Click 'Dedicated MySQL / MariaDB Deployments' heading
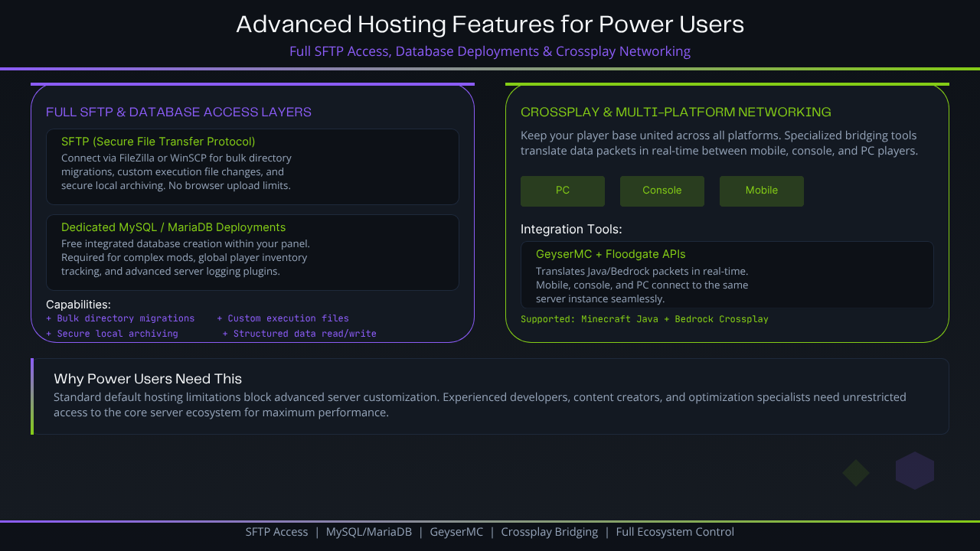This screenshot has width=980, height=551. 174,227
